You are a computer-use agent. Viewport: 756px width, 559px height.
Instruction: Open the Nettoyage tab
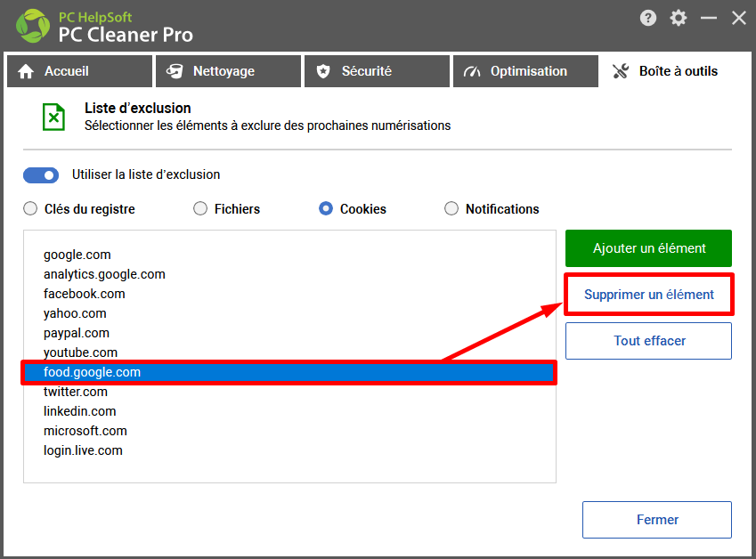pos(228,71)
